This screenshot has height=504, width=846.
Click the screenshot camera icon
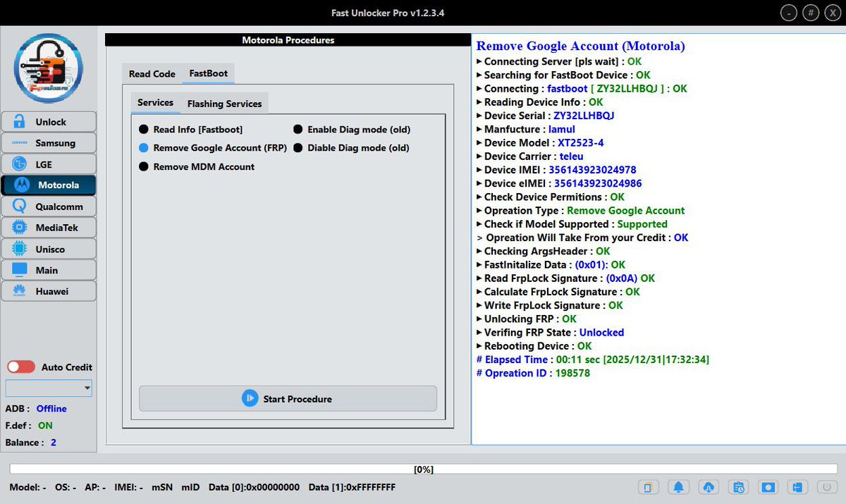[768, 487]
